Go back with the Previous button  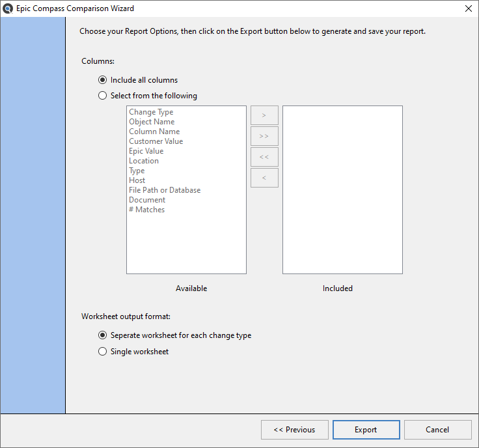click(294, 430)
